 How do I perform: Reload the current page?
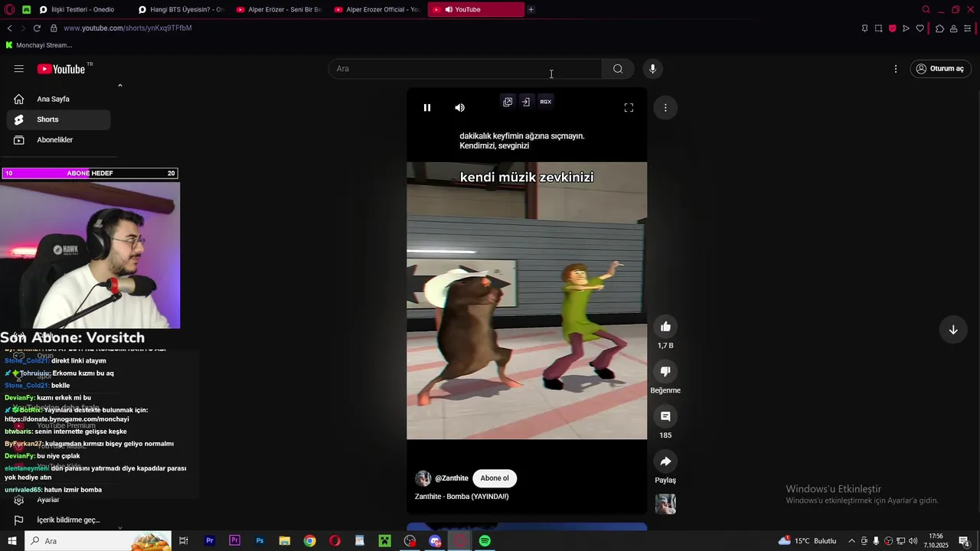point(37,28)
